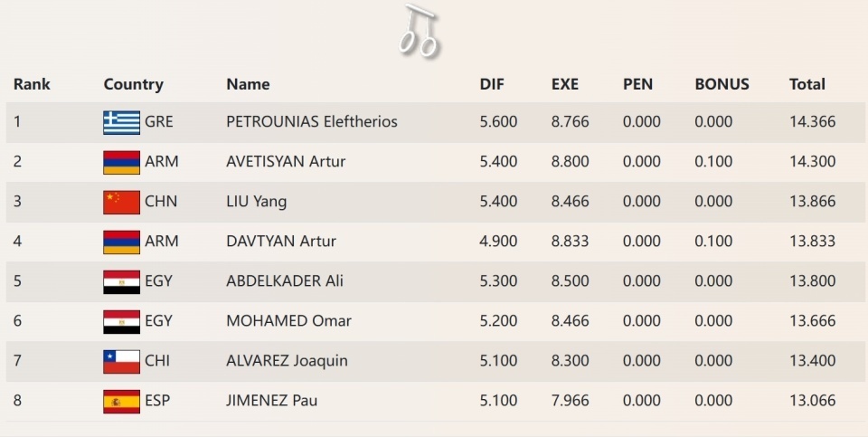Open PETROUNIAS Eleftherios athlete name

point(312,122)
